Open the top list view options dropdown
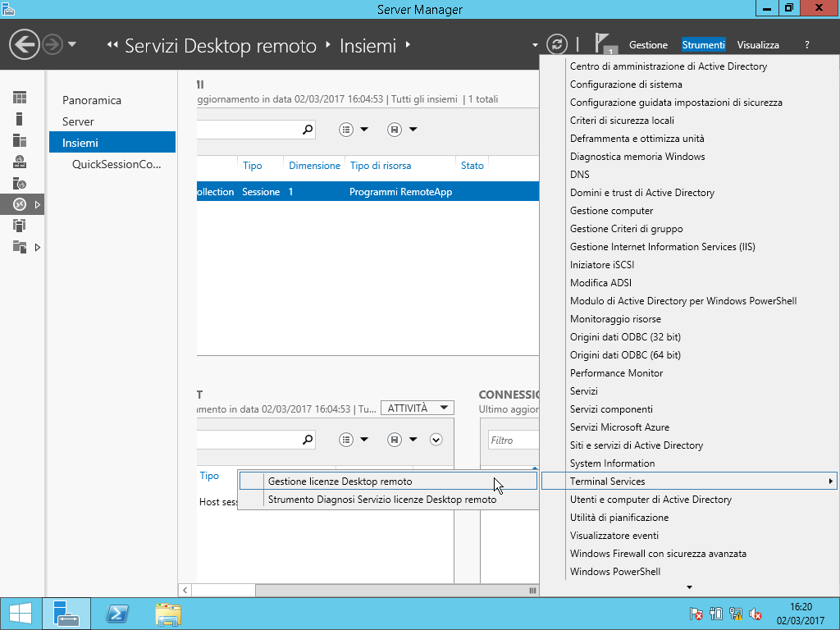The width and height of the screenshot is (840, 630). point(354,130)
